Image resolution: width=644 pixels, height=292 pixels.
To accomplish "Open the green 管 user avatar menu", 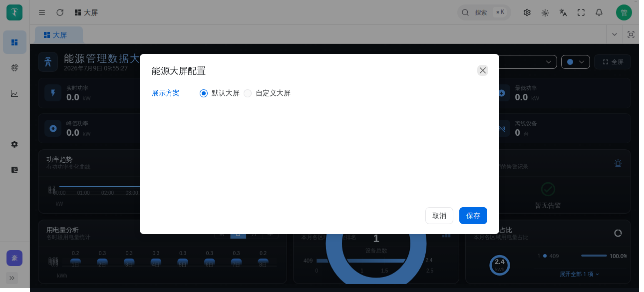I will [x=624, y=12].
